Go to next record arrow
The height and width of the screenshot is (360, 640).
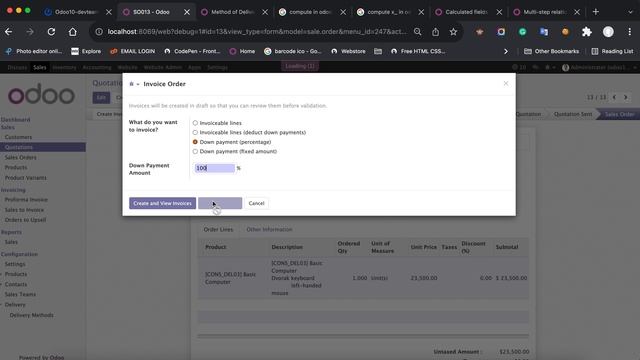click(626, 97)
